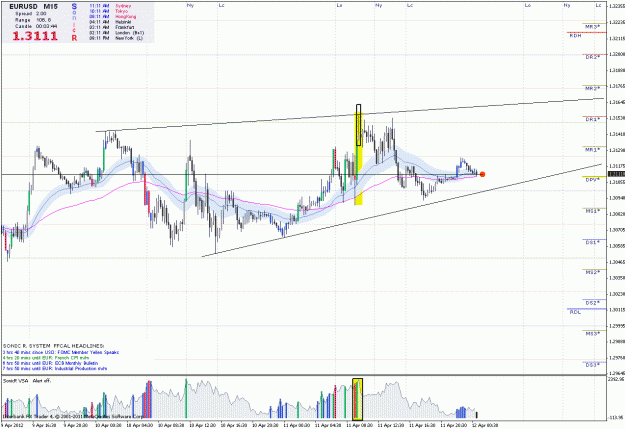This screenshot has width=625, height=429.
Task: Click the DS2 pivot level label
Action: 592,303
